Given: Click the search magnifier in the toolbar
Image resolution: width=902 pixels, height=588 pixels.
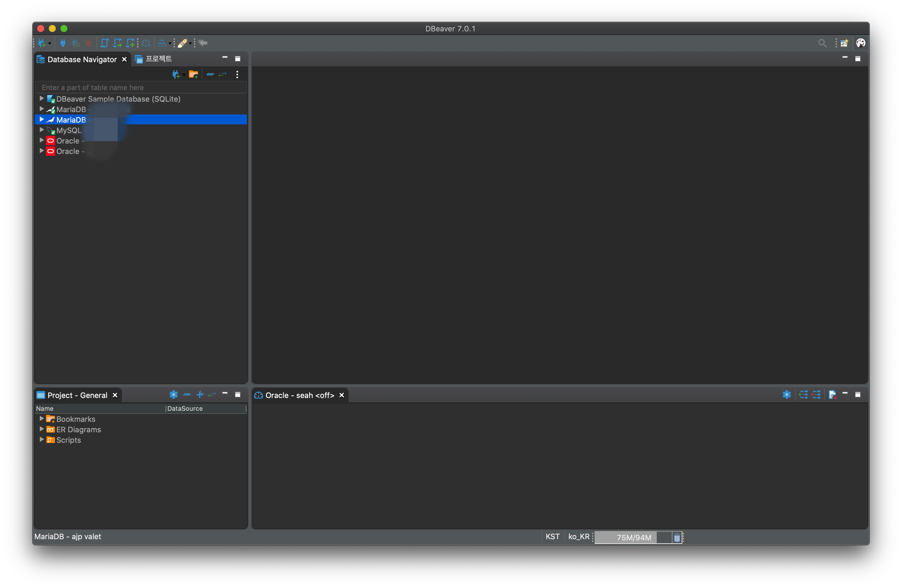Looking at the screenshot, I should click(822, 43).
